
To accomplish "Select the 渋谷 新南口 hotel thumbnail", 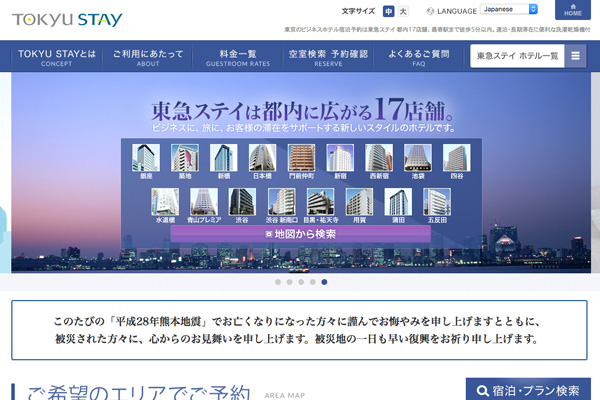I will coord(282,202).
